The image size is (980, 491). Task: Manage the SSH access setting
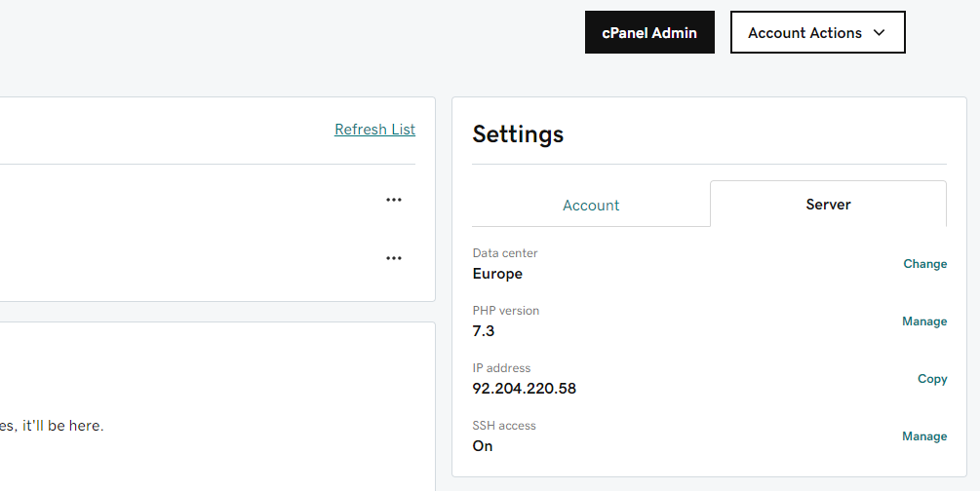tap(924, 436)
